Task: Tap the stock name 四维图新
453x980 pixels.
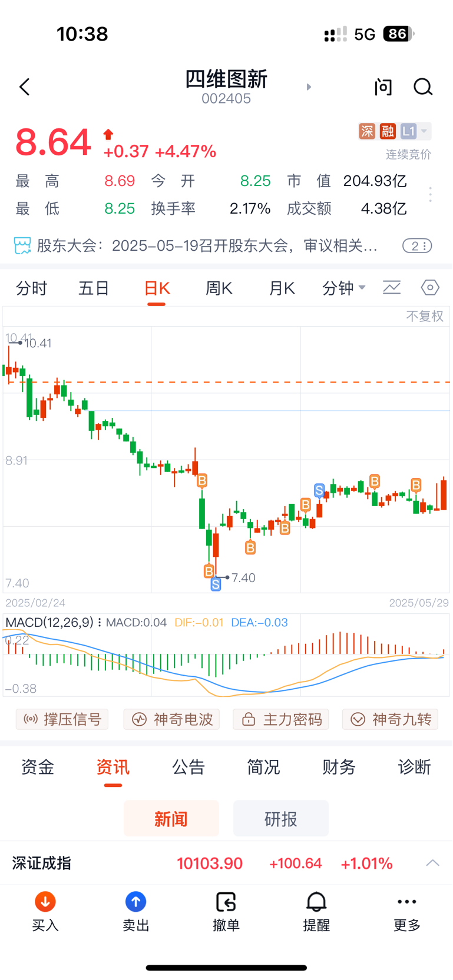Action: [226, 79]
